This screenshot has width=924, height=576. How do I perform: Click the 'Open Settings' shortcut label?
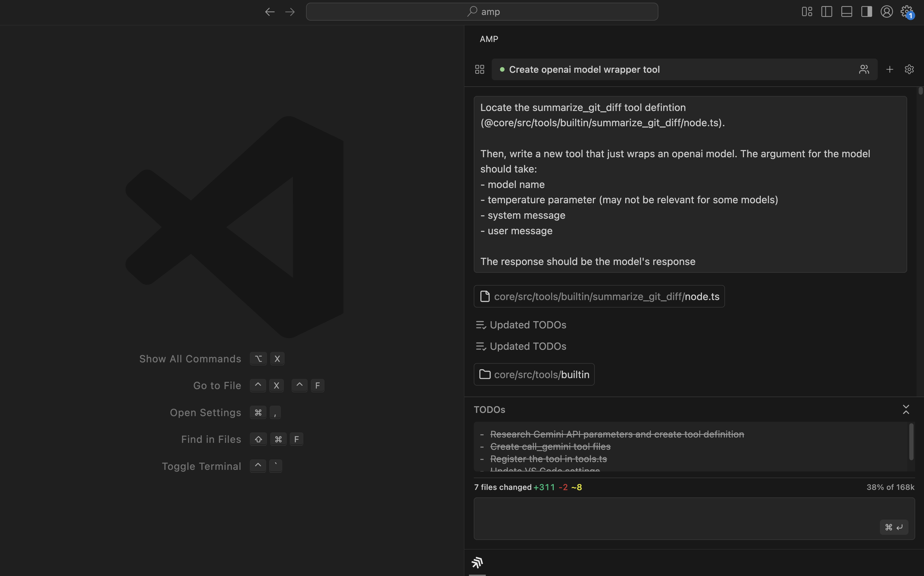[x=205, y=413]
